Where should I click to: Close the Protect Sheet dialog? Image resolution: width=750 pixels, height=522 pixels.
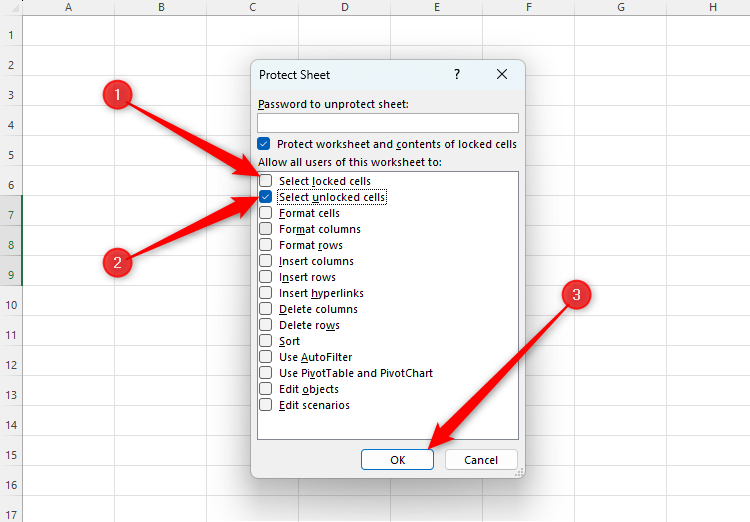click(502, 75)
